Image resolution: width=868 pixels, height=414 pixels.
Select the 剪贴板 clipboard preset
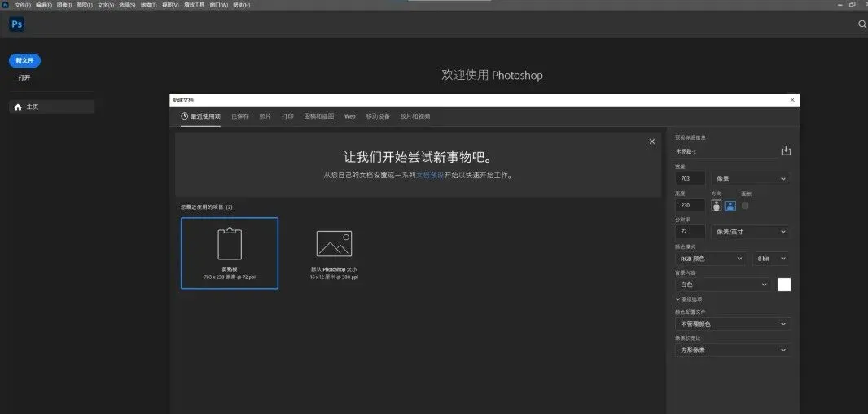(229, 253)
